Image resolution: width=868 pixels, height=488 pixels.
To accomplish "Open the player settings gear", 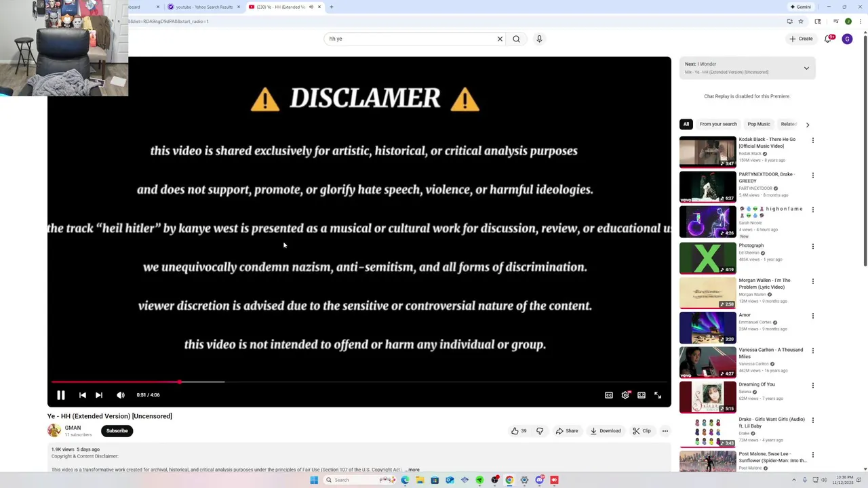I will [625, 395].
